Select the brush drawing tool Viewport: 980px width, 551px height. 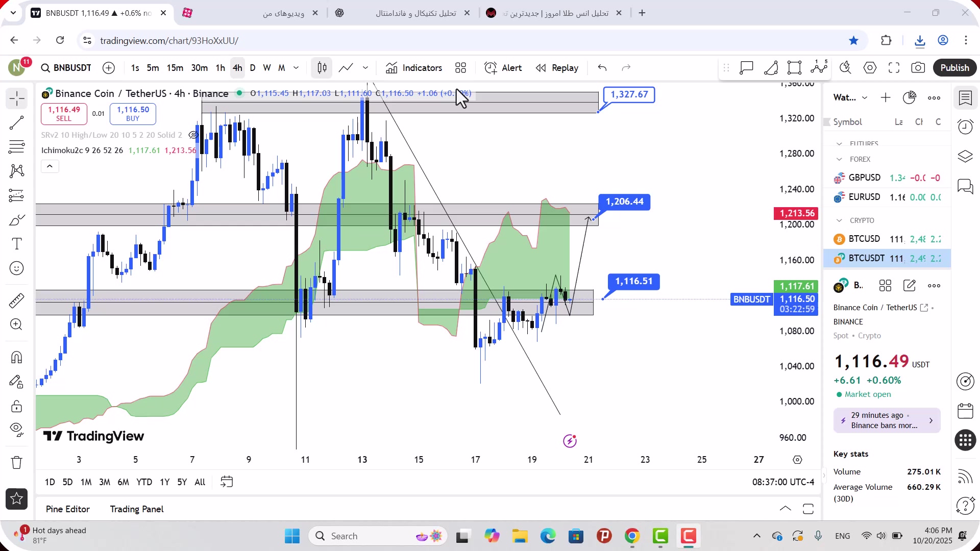17,220
